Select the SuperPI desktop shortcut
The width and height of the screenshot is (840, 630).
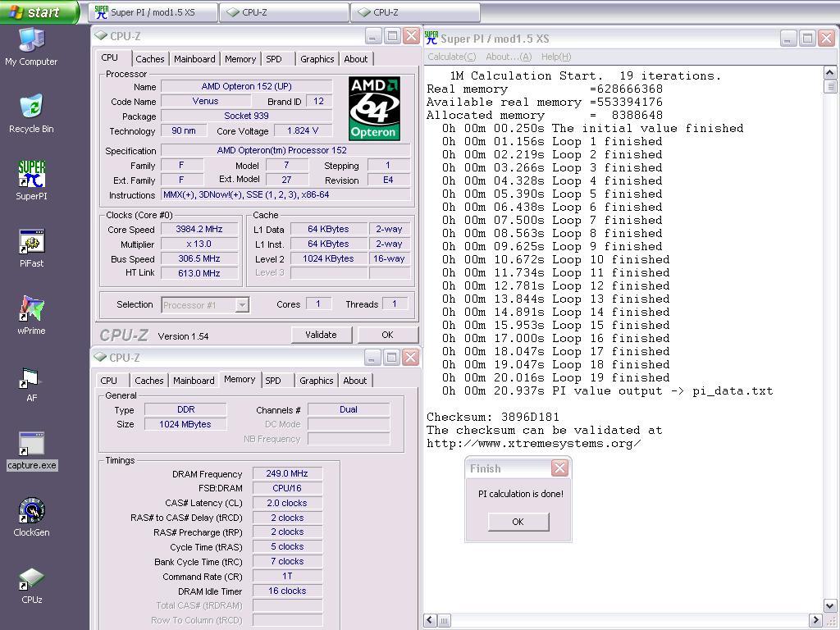[31, 181]
